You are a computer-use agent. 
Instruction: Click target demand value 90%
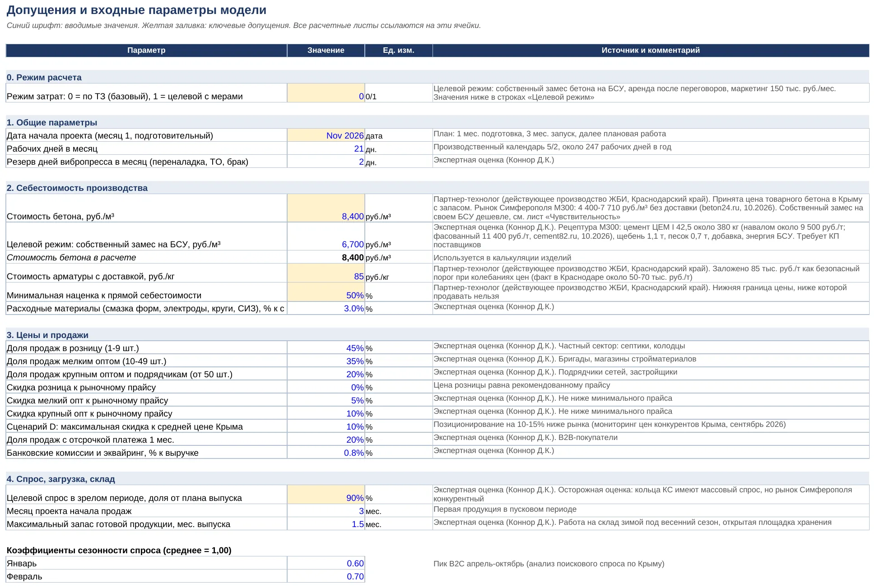[326, 495]
